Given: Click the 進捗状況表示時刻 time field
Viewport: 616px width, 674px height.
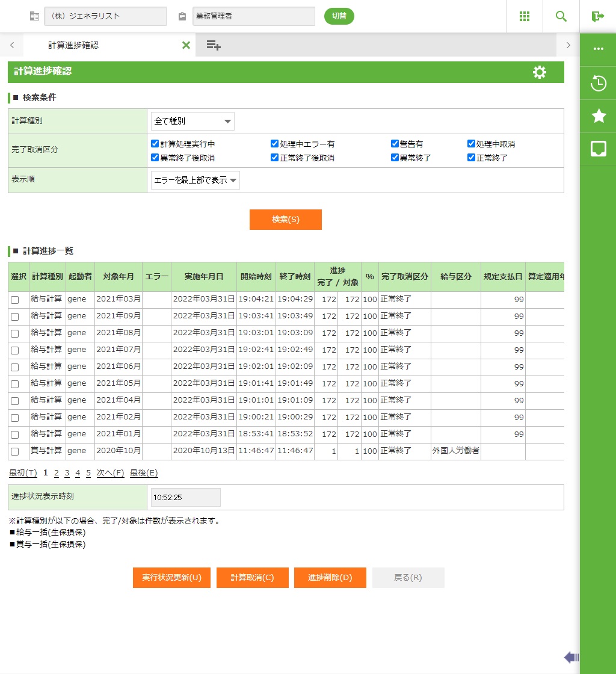Looking at the screenshot, I should point(185,498).
